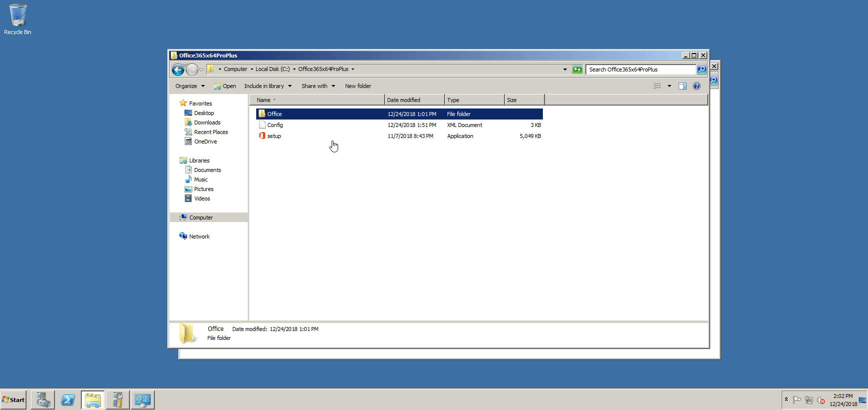
Task: Open the Share with dropdown
Action: click(x=318, y=86)
